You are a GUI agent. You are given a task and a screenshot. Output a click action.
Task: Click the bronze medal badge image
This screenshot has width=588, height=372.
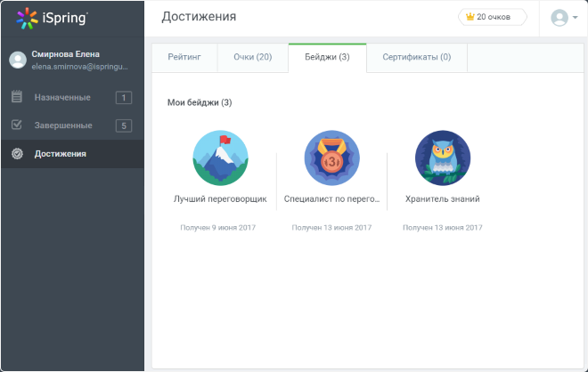(332, 158)
